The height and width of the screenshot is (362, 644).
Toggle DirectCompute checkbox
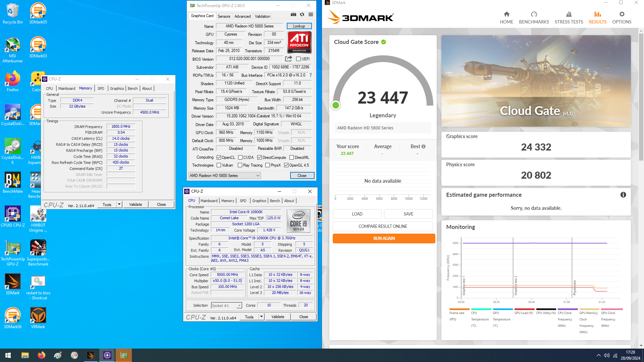259,158
